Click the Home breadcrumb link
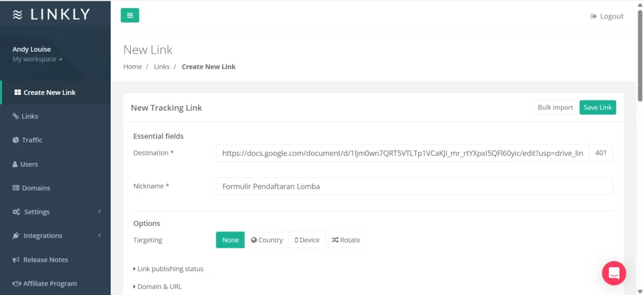This screenshot has width=644, height=295. click(x=132, y=67)
